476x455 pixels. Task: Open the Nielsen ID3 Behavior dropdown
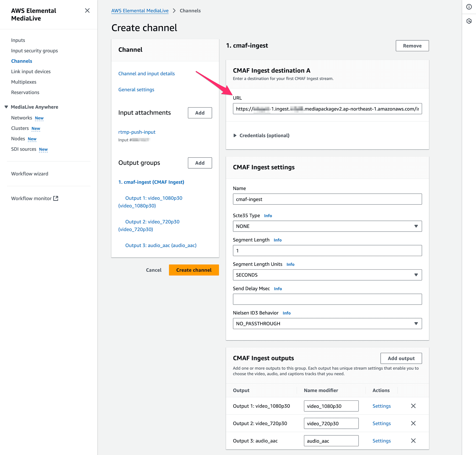(x=327, y=323)
